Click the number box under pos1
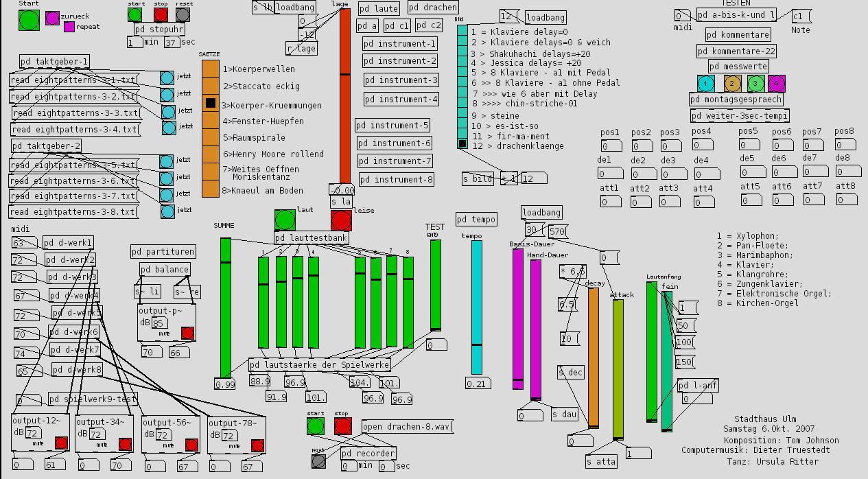Screen dimensions: 868x479 tap(611, 146)
